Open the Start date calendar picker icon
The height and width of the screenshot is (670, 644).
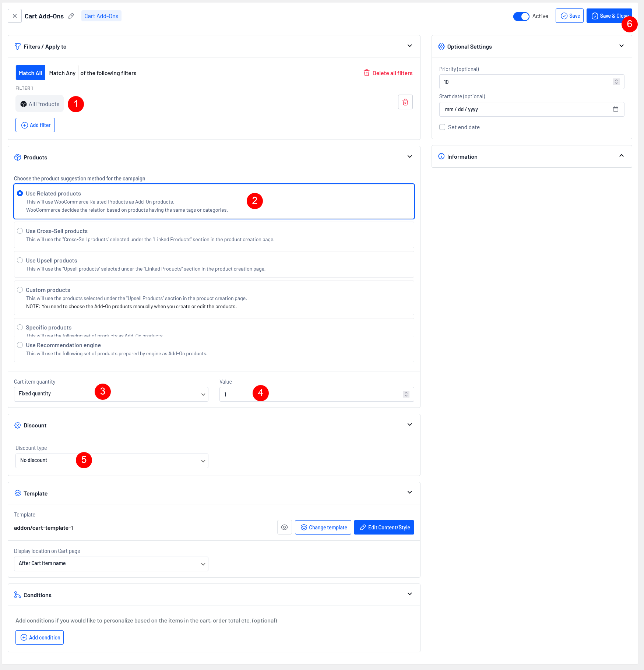point(615,109)
